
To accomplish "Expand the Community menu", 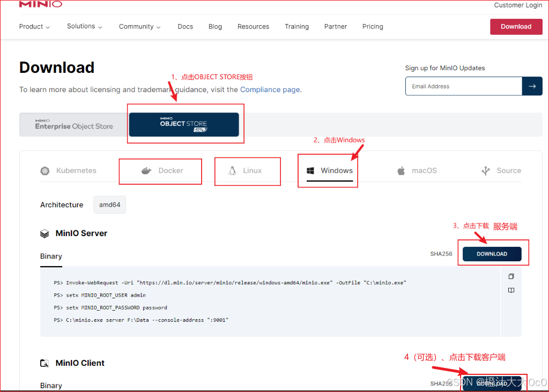I will tap(139, 27).
